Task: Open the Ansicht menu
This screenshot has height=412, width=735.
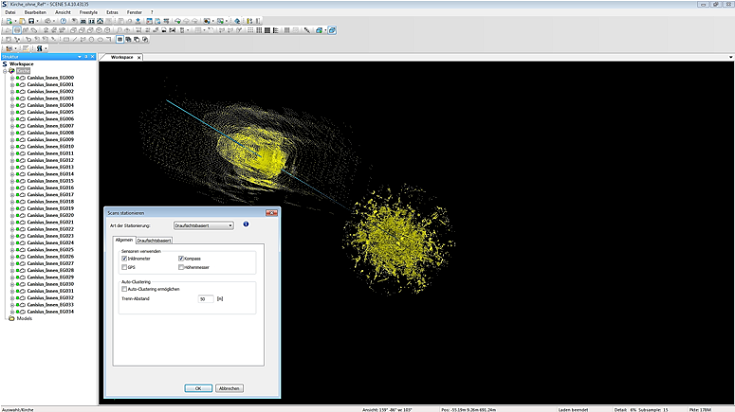Action: tap(63, 12)
